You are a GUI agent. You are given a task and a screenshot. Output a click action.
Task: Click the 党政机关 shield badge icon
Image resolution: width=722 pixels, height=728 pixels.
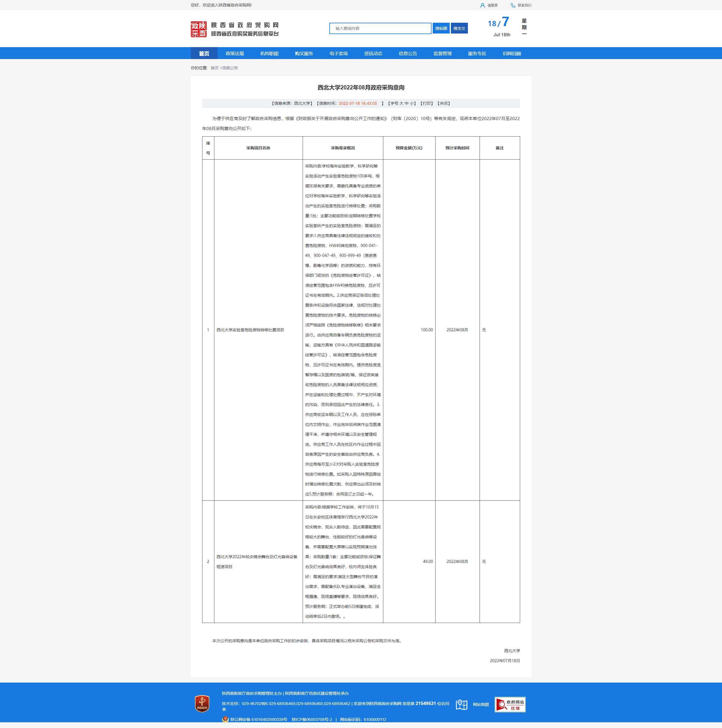click(x=202, y=704)
